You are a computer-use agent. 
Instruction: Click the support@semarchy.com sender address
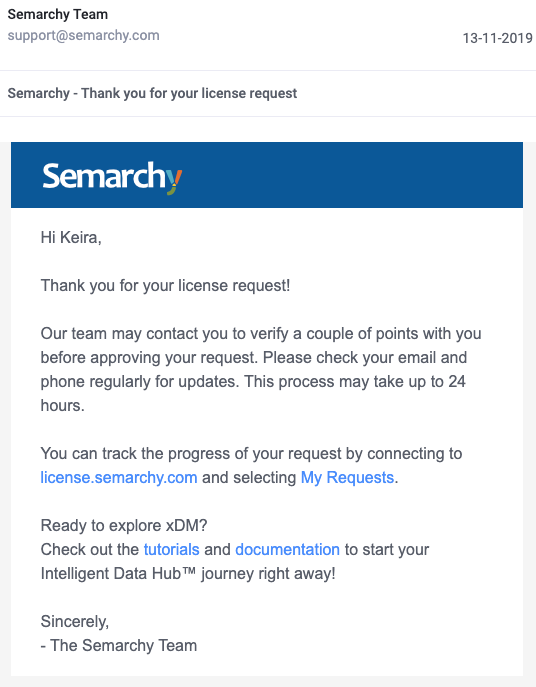[83, 35]
